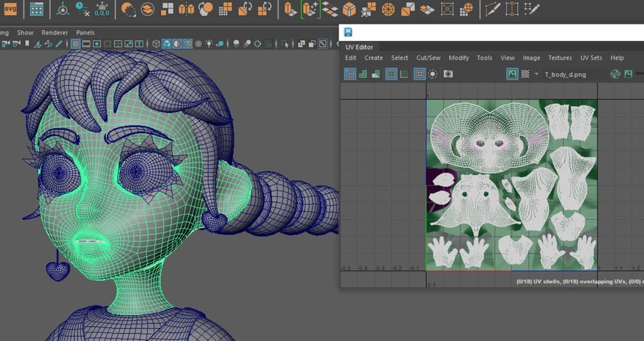The image size is (644, 341).
Task: Click the SVG tool shelf icon
Action: pyautogui.click(x=9, y=9)
